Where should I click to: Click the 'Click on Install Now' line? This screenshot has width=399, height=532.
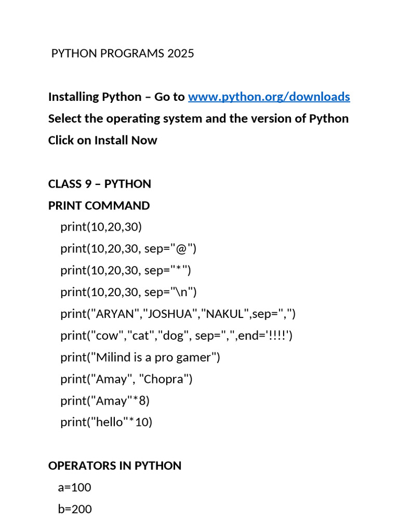[102, 140]
